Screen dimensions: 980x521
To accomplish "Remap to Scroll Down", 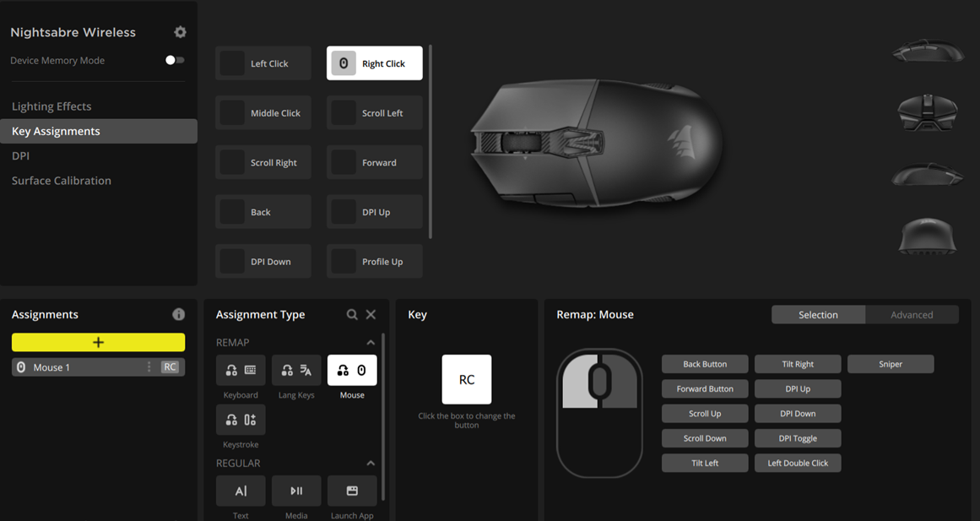I will point(705,438).
